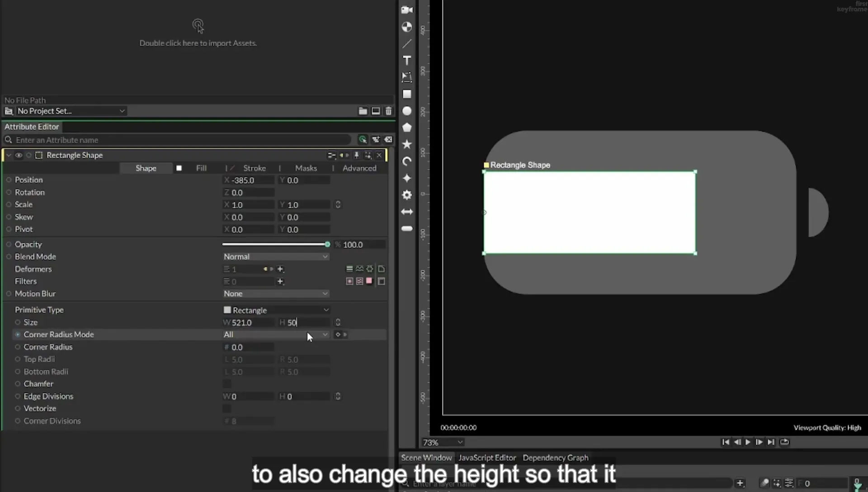Image resolution: width=868 pixels, height=492 pixels.
Task: Toggle keyframe circle for Opacity
Action: click(x=9, y=244)
